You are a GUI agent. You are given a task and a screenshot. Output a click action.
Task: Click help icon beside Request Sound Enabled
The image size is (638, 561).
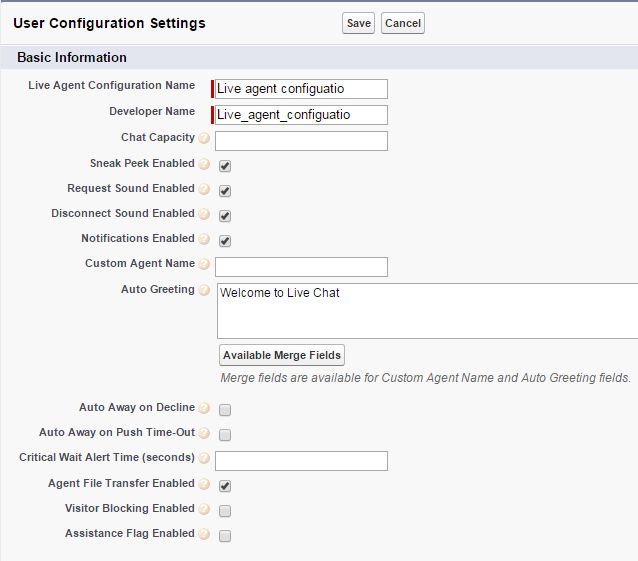tap(204, 189)
